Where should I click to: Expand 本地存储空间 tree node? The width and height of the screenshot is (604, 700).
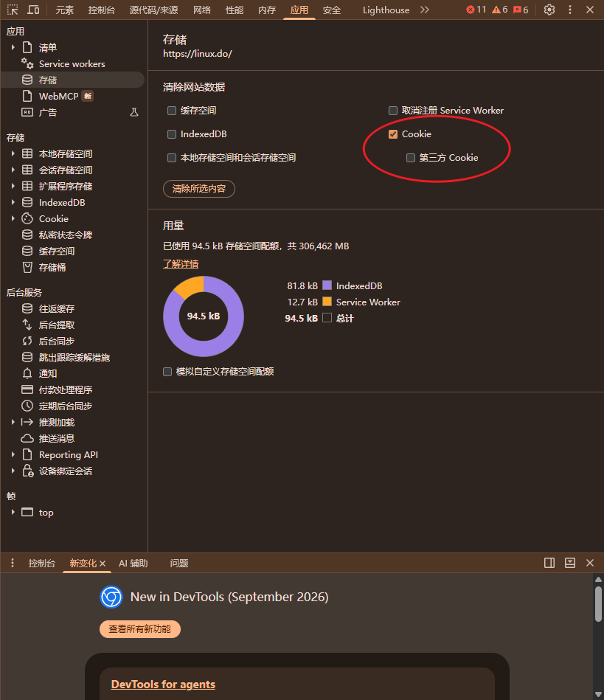pyautogui.click(x=13, y=153)
